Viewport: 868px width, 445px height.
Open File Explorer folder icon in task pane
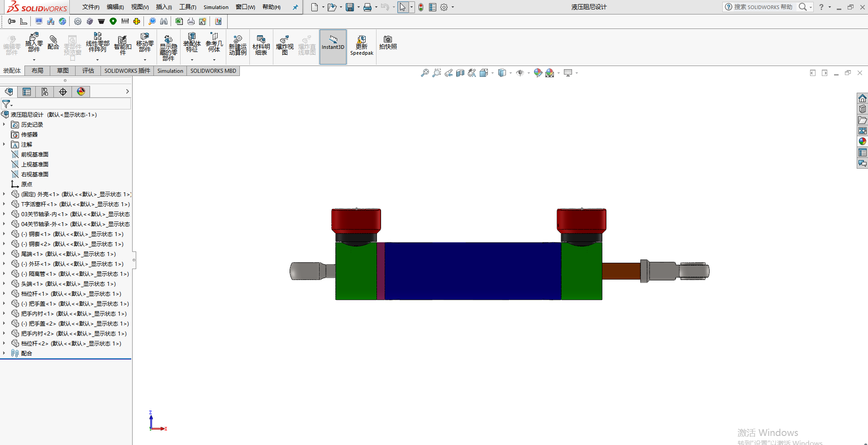[x=862, y=120]
